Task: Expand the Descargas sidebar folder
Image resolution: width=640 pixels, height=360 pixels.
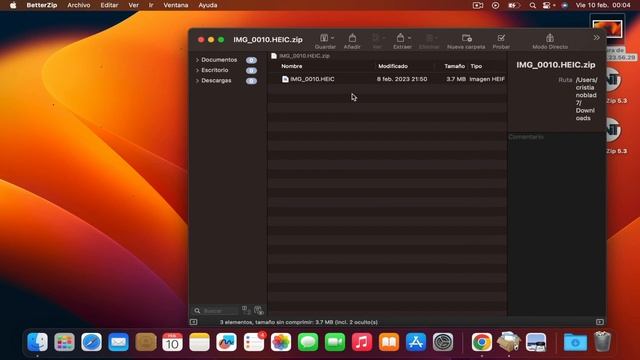Action: click(198, 81)
